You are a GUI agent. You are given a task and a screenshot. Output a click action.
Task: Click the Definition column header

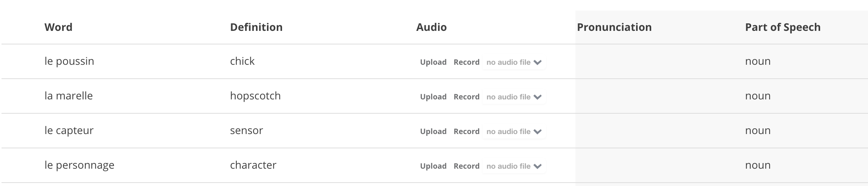coord(256,27)
